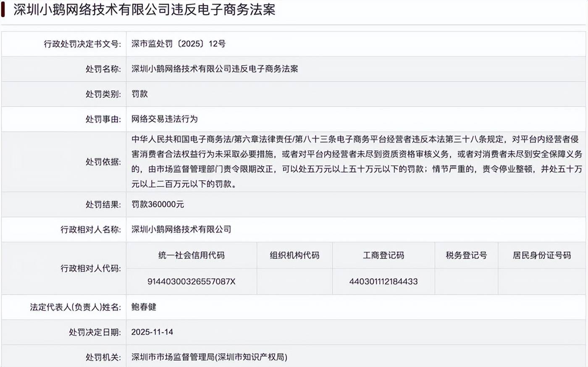Click the 行政处罚决定书文号 row label

82,44
